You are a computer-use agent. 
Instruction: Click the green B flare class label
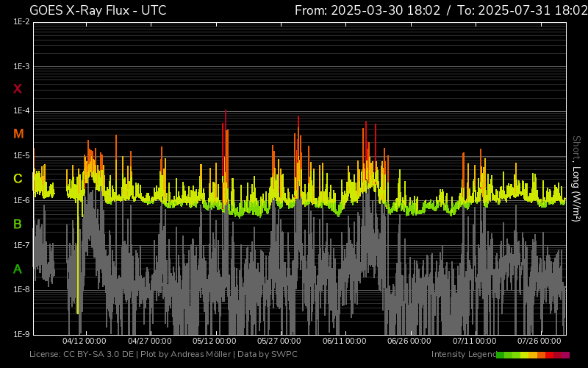(18, 224)
